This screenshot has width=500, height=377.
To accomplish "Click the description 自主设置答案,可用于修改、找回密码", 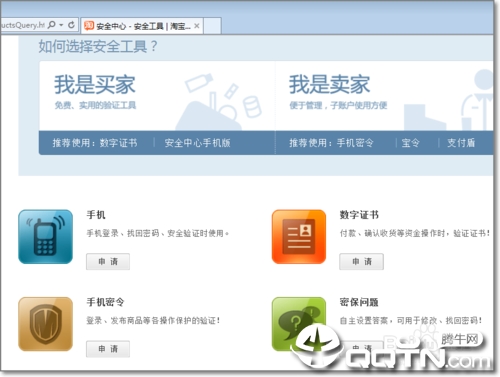I will [x=411, y=321].
